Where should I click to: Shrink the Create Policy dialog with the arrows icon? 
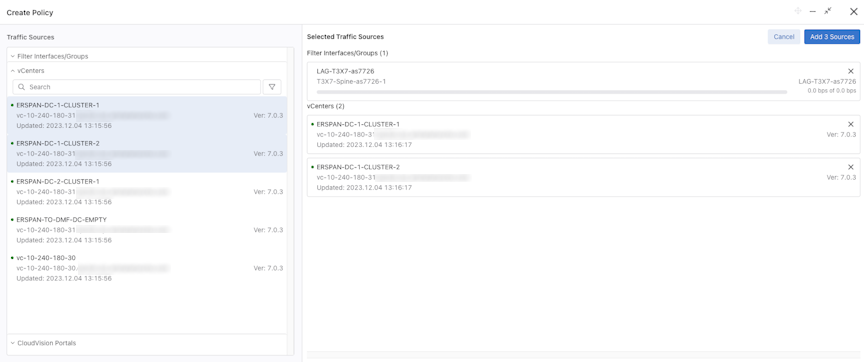[x=828, y=11]
